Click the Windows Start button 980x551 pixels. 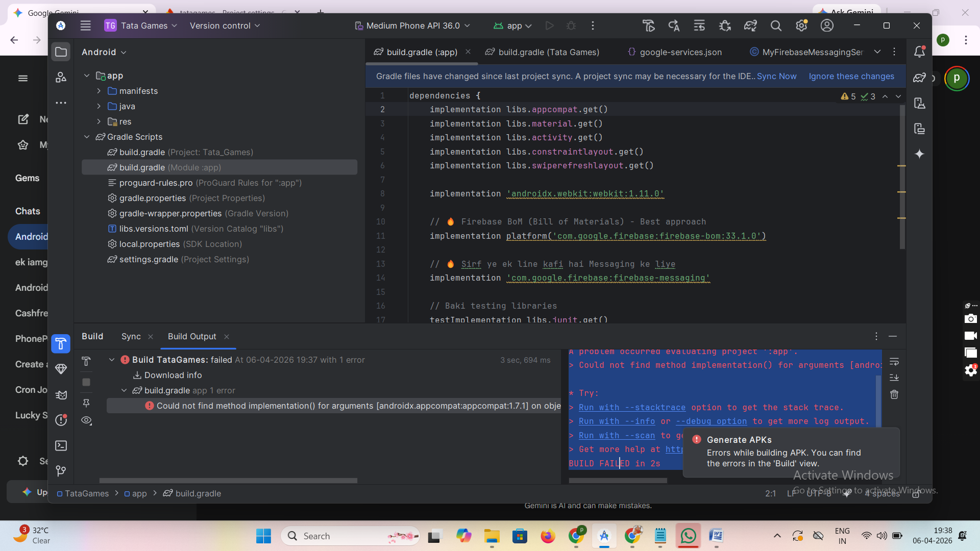(x=263, y=536)
